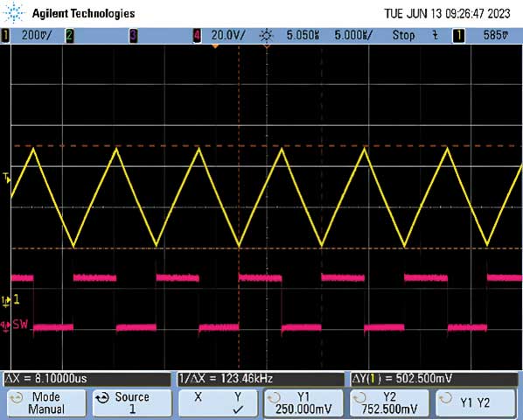Click the rising edge trigger slope icon
Image resolution: width=523 pixels, height=420 pixels.
click(x=435, y=35)
